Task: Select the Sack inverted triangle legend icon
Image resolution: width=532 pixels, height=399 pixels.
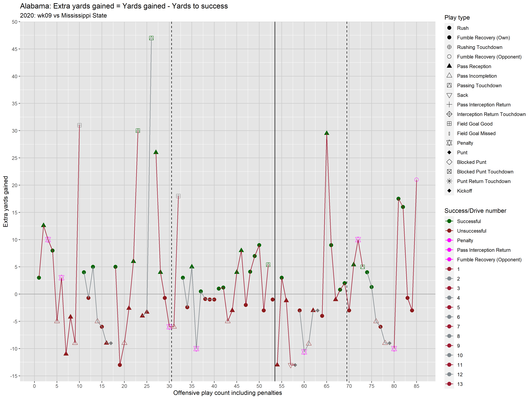Action: [449, 95]
